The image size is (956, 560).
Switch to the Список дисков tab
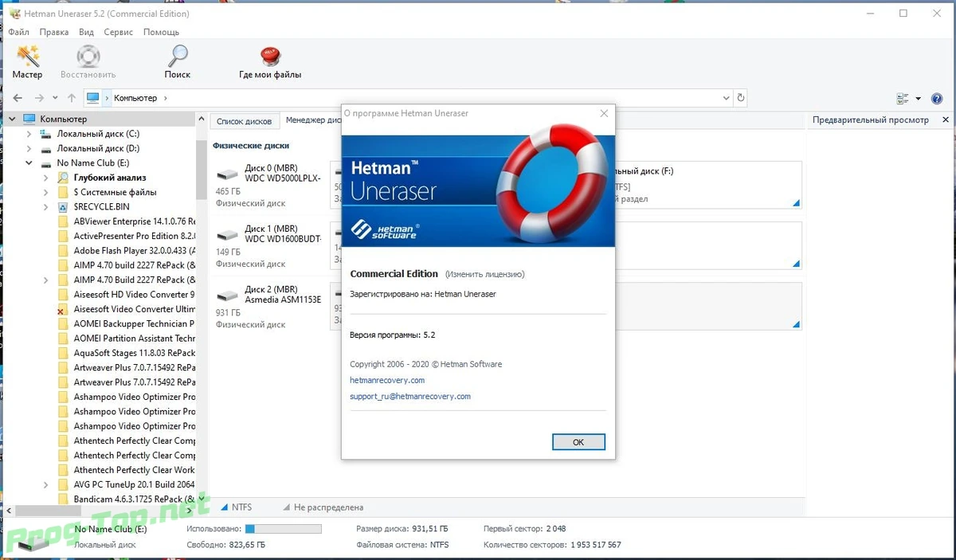tap(245, 121)
